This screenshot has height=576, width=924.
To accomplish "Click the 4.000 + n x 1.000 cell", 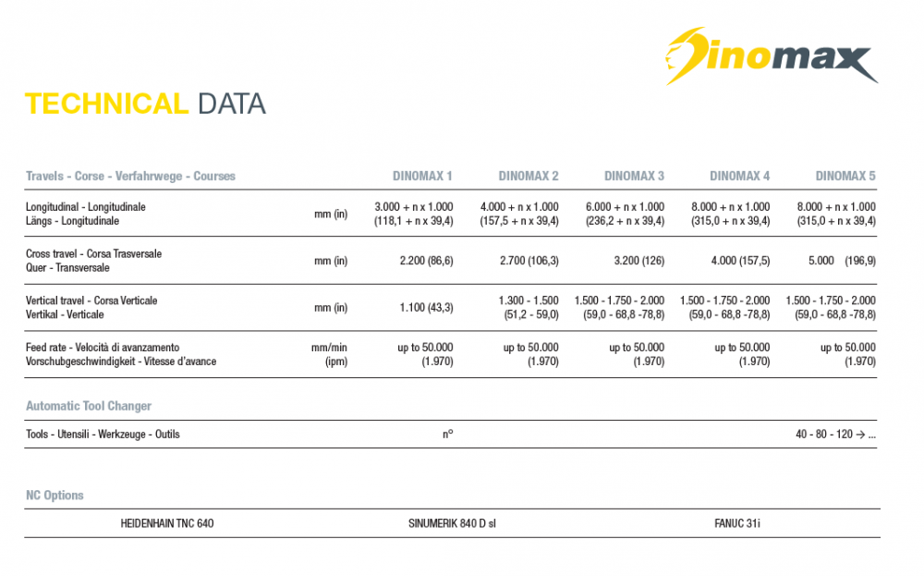I will pyautogui.click(x=519, y=214).
